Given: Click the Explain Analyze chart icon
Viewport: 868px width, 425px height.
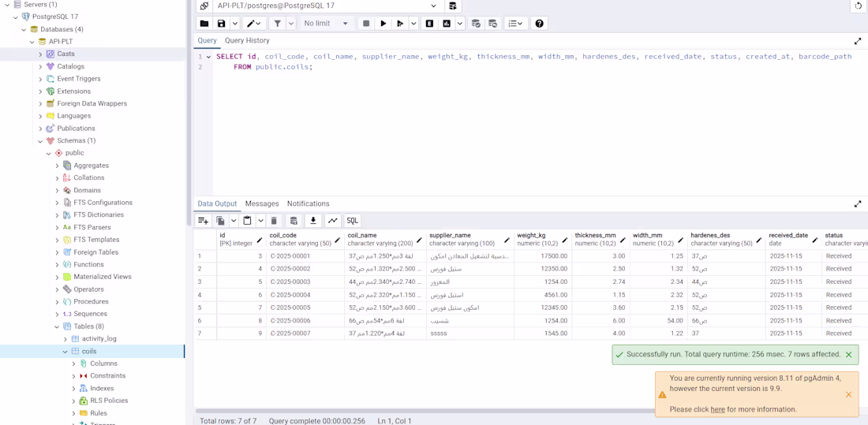Looking at the screenshot, I should pyautogui.click(x=446, y=23).
